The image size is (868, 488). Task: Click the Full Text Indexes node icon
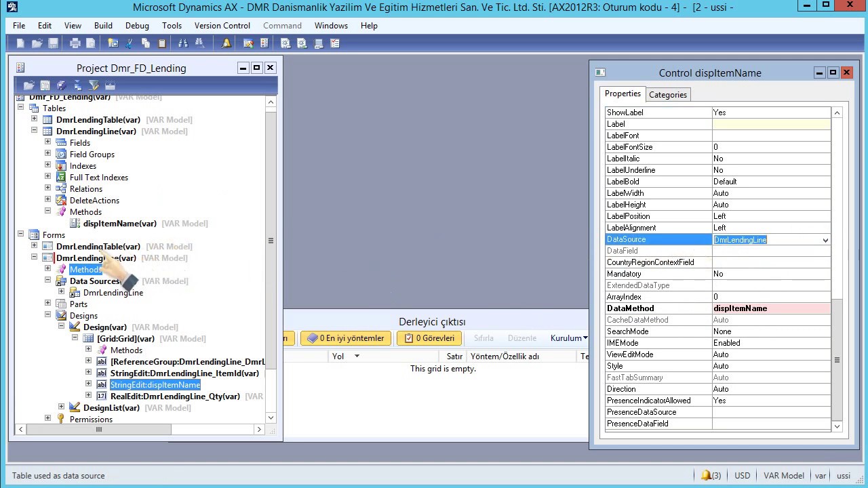[x=61, y=178]
